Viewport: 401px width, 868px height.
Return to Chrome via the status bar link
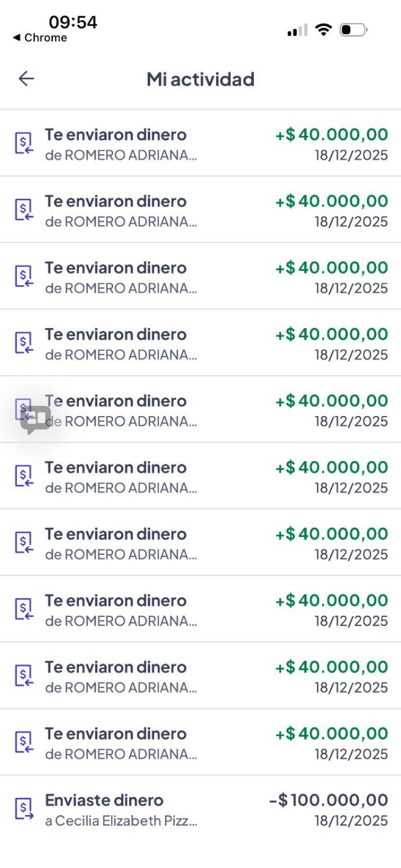40,38
